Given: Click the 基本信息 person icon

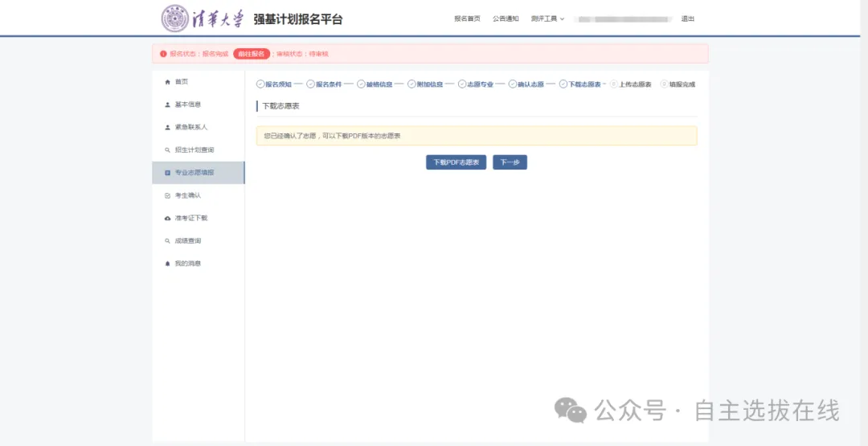Looking at the screenshot, I should pos(167,104).
